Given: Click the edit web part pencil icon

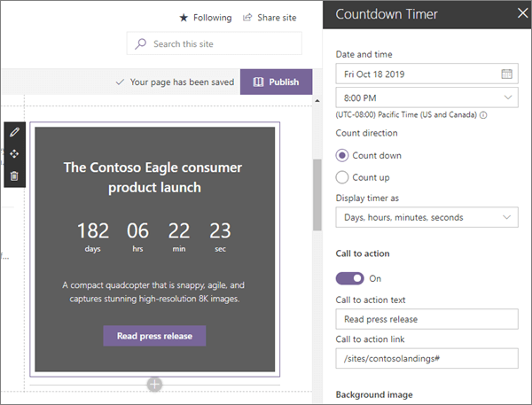Looking at the screenshot, I should tap(14, 132).
